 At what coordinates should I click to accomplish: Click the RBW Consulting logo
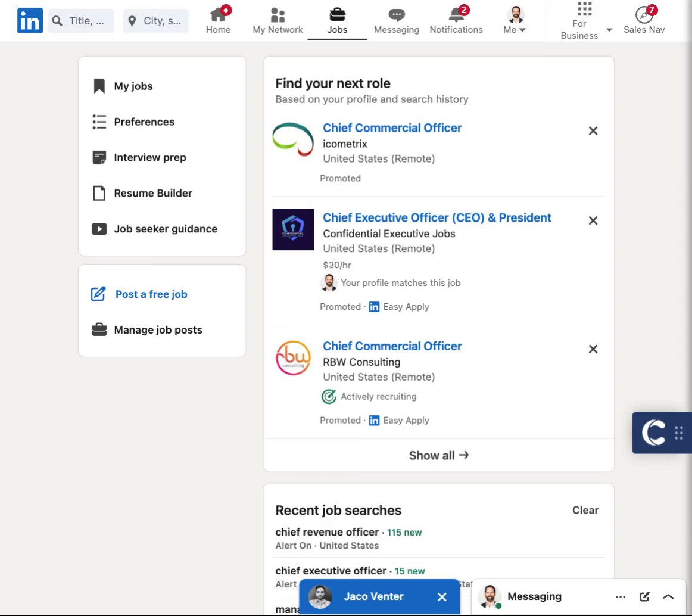(293, 358)
